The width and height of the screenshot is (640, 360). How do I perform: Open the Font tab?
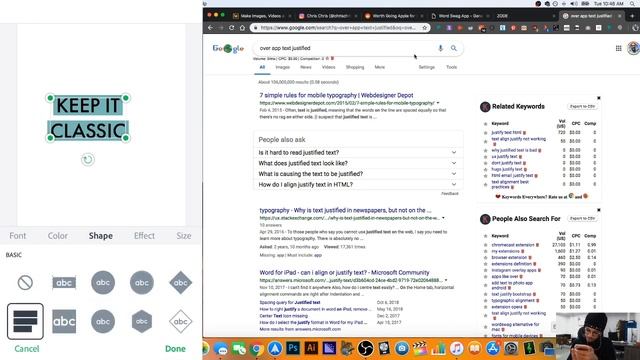pyautogui.click(x=18, y=236)
